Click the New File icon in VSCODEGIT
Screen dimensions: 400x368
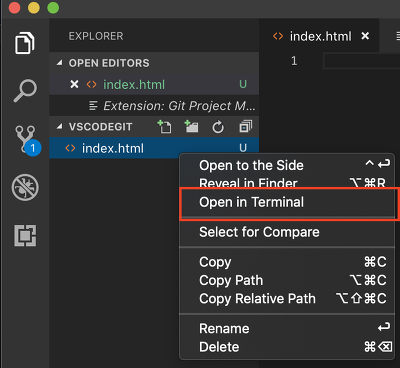pyautogui.click(x=164, y=127)
